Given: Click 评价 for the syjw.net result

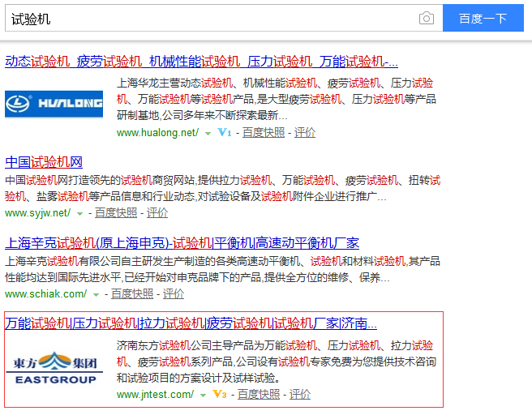Looking at the screenshot, I should pos(157,212).
